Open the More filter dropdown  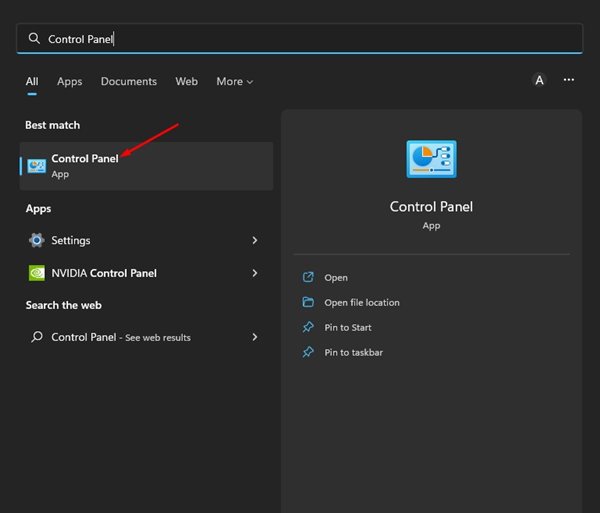point(234,81)
